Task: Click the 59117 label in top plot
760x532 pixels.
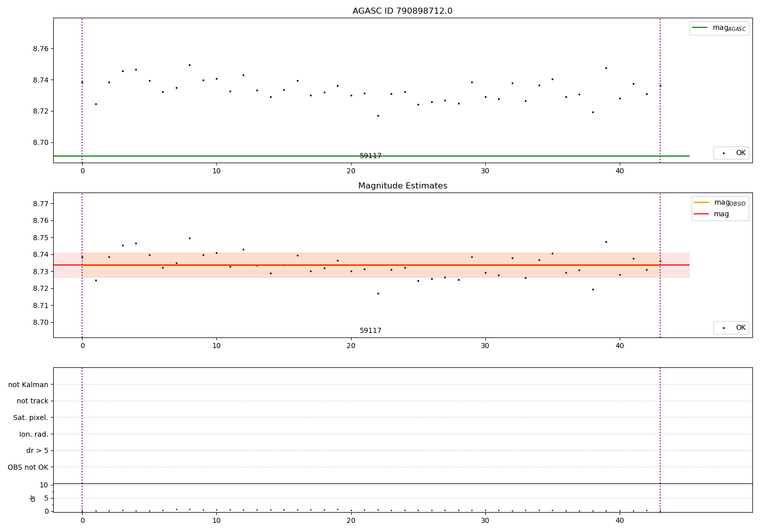Action: point(370,156)
